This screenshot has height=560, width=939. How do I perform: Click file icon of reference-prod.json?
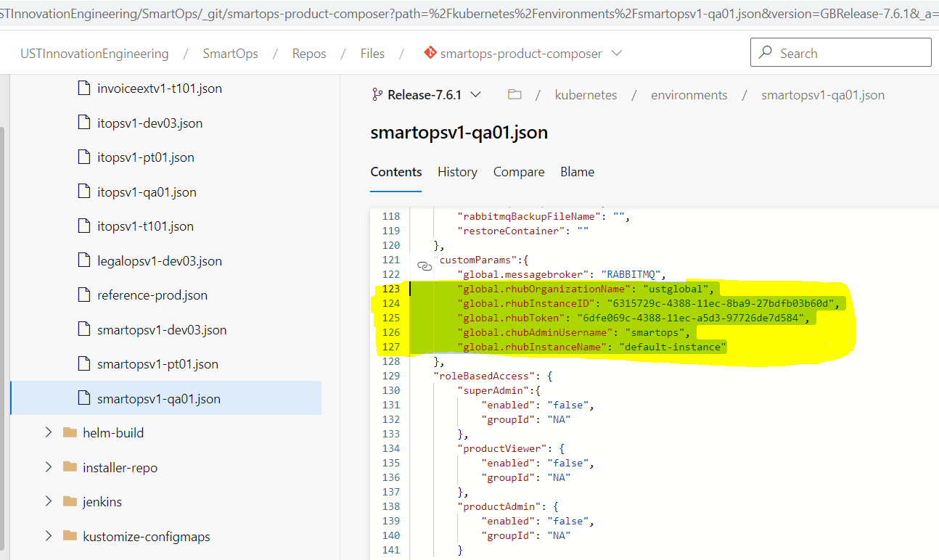pos(83,295)
